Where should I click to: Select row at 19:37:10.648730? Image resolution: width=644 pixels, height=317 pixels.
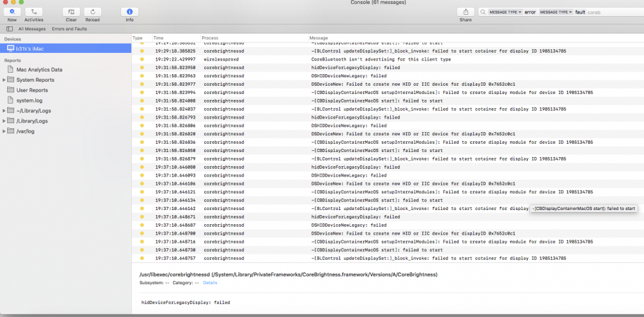(388, 249)
